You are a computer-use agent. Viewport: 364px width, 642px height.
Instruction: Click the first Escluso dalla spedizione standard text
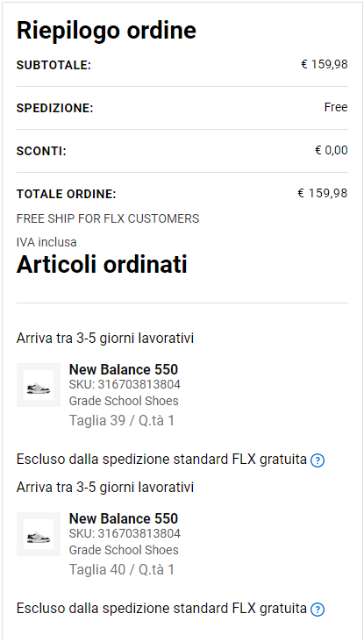pyautogui.click(x=161, y=460)
